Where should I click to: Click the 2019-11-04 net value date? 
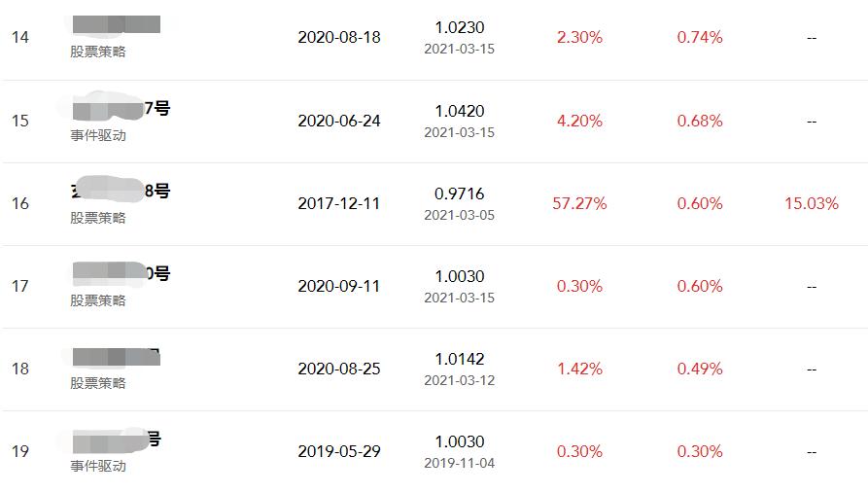tap(460, 463)
